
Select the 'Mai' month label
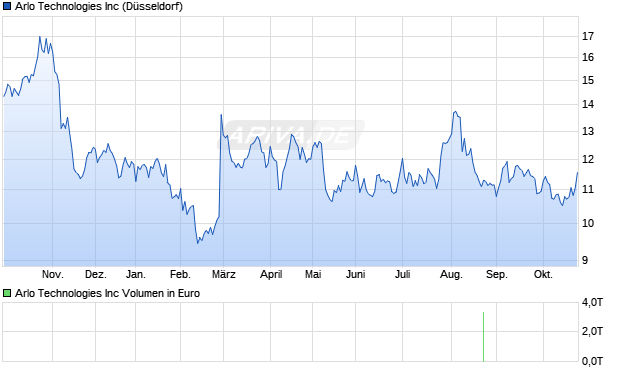(313, 274)
